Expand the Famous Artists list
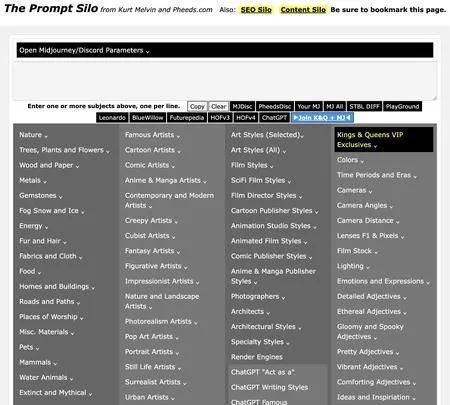The image size is (450, 405). point(152,135)
